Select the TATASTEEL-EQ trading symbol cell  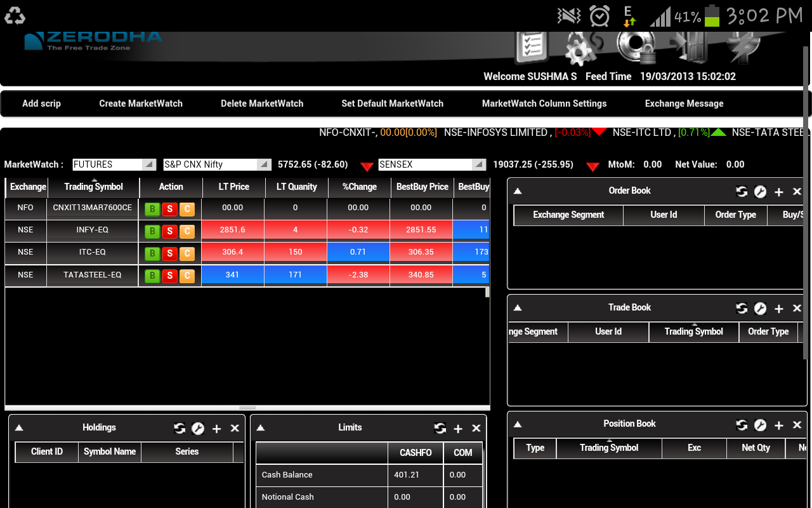93,275
